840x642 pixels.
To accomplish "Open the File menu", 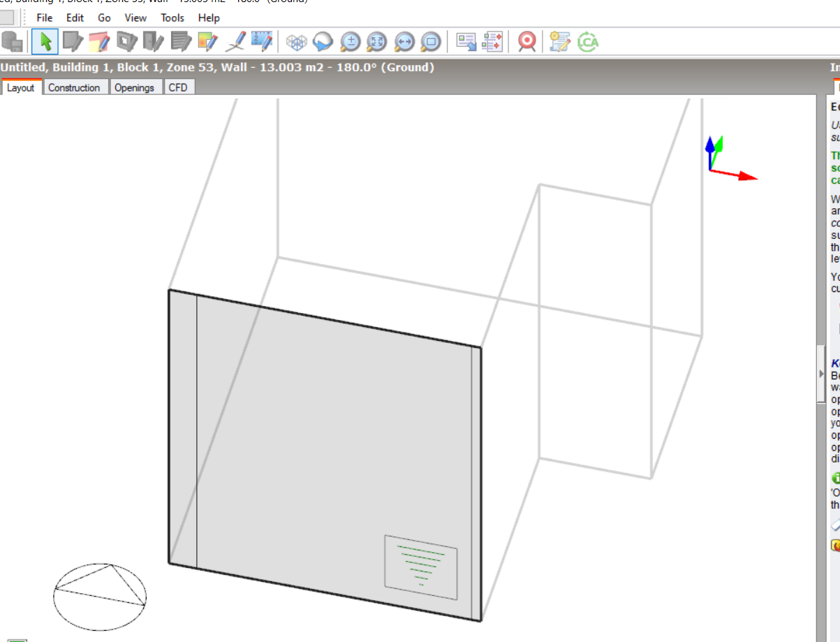I will 45,17.
